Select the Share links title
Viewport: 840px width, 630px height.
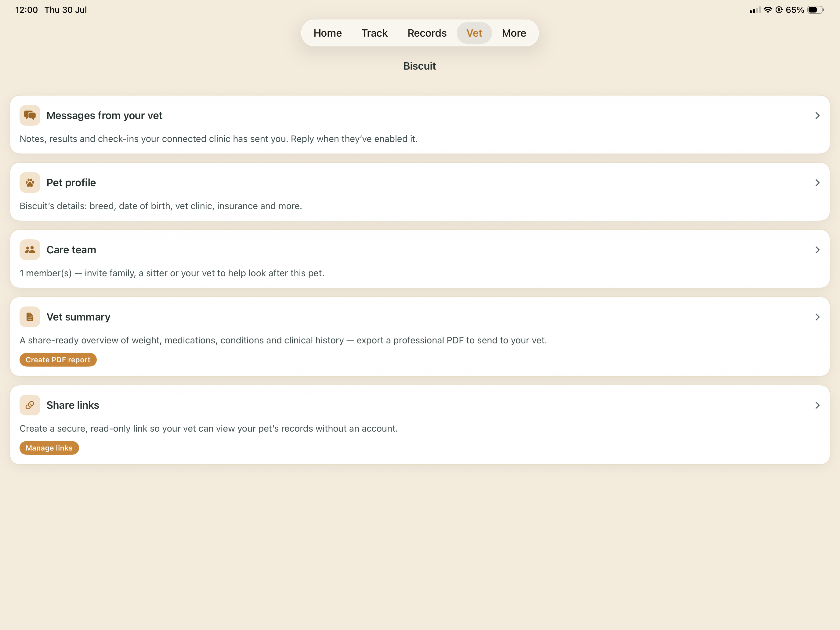click(x=73, y=405)
